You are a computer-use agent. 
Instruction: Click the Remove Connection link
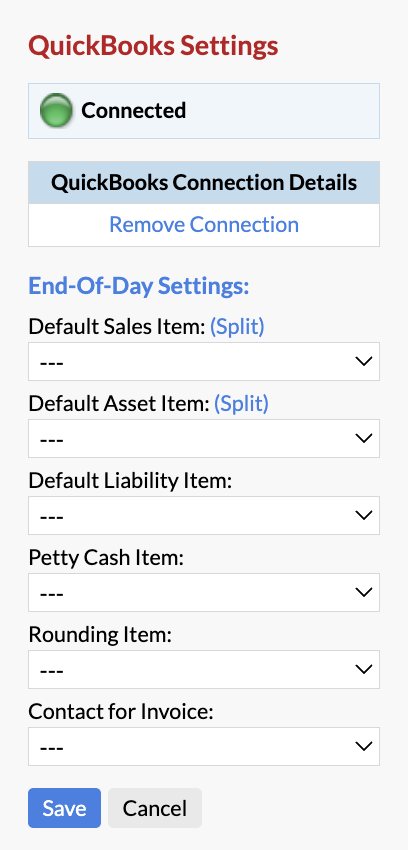[x=204, y=224]
